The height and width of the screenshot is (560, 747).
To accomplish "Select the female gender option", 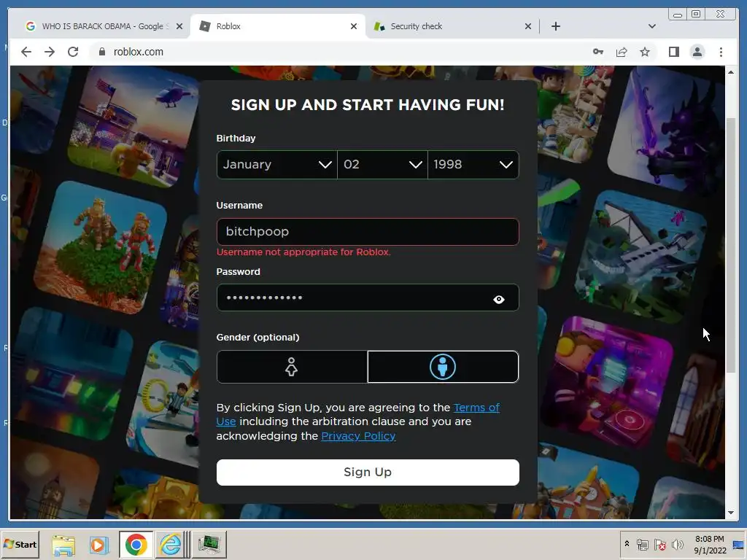I will point(292,367).
